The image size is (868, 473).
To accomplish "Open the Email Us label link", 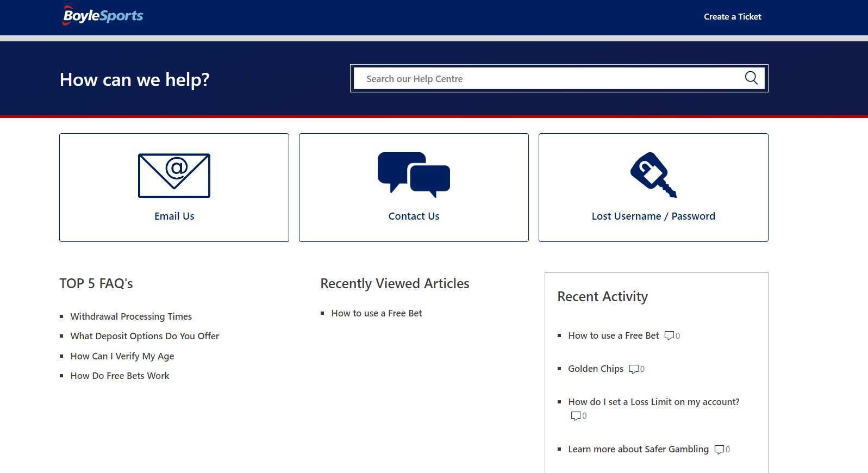I will (174, 216).
